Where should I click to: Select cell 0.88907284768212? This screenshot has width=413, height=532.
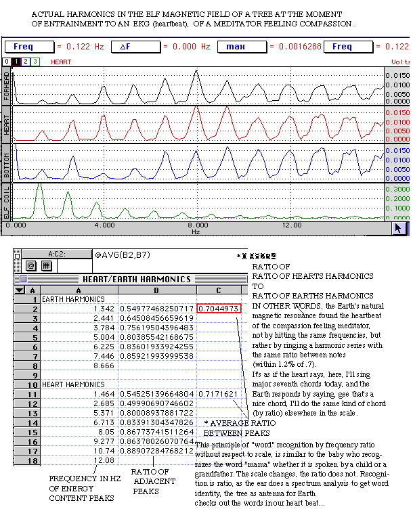pos(157,451)
